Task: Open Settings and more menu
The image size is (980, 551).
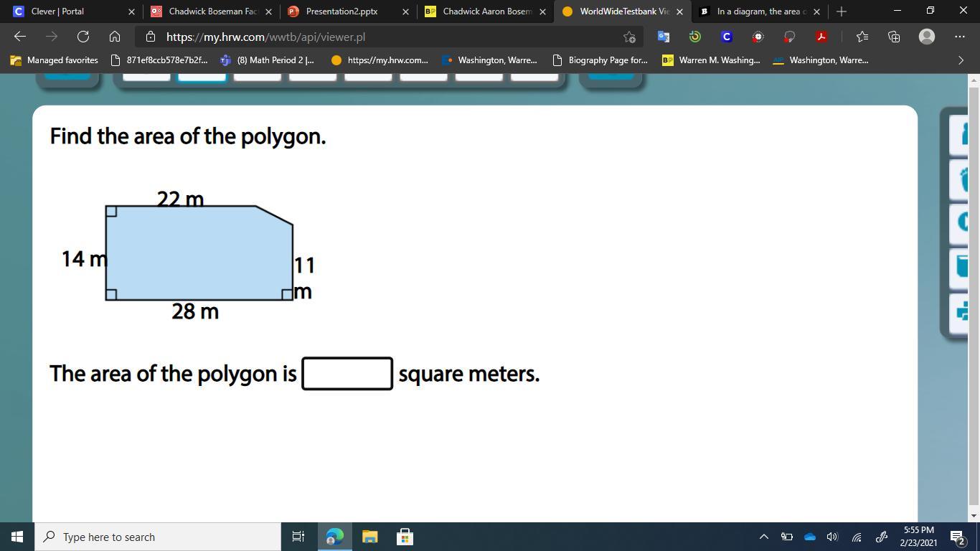Action: (960, 37)
